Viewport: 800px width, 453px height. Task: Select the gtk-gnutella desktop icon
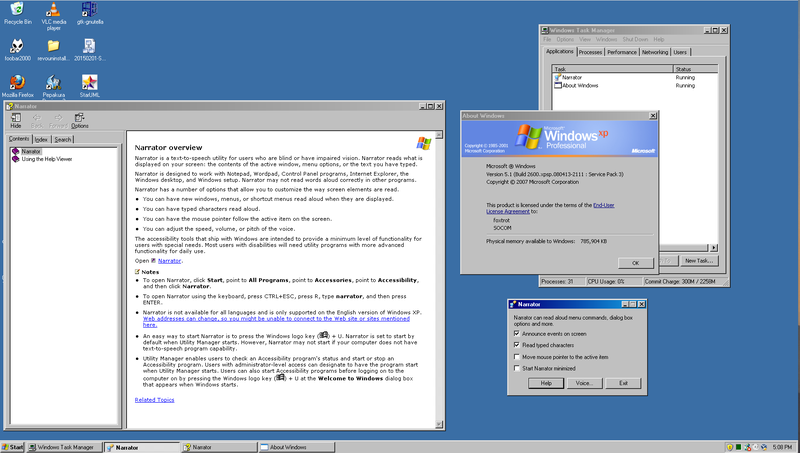90,13
